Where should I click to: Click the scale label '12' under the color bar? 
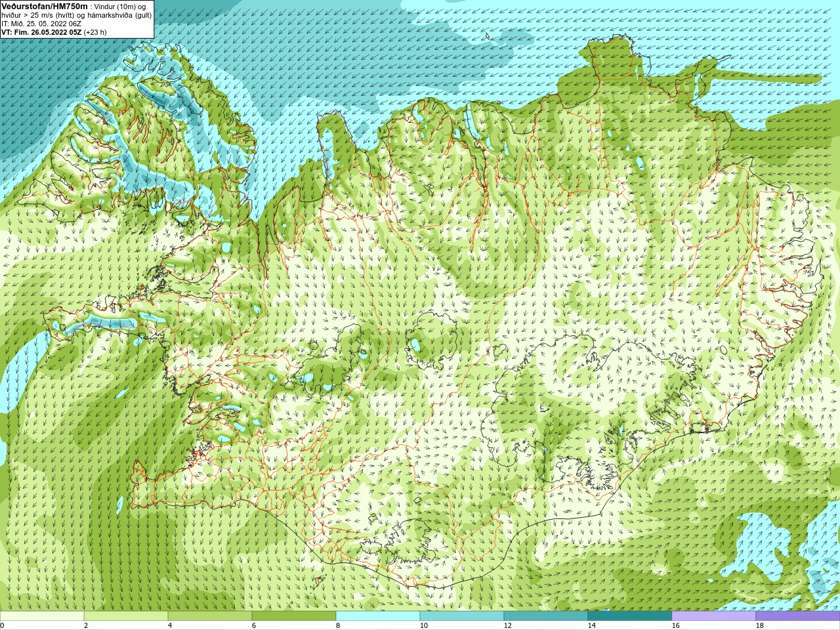click(508, 625)
